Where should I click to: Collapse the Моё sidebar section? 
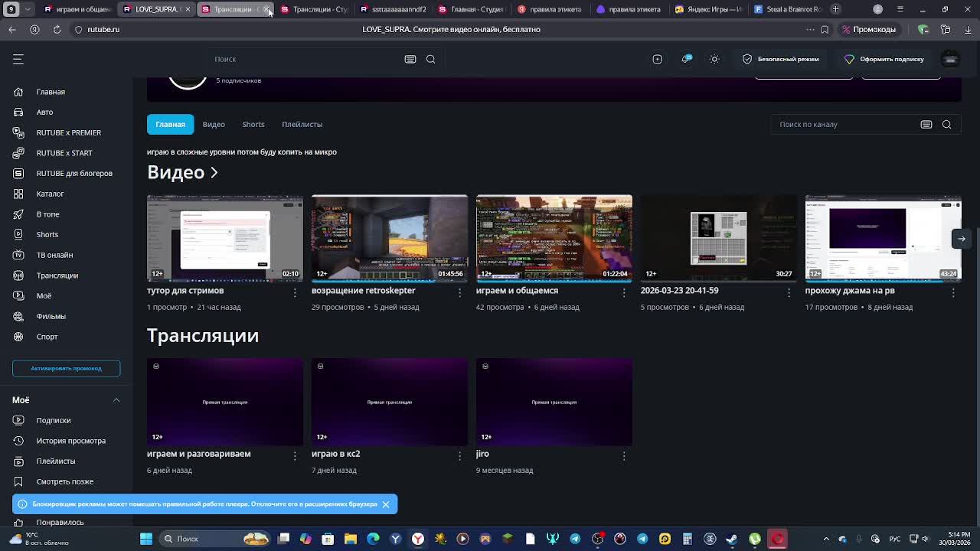[116, 400]
